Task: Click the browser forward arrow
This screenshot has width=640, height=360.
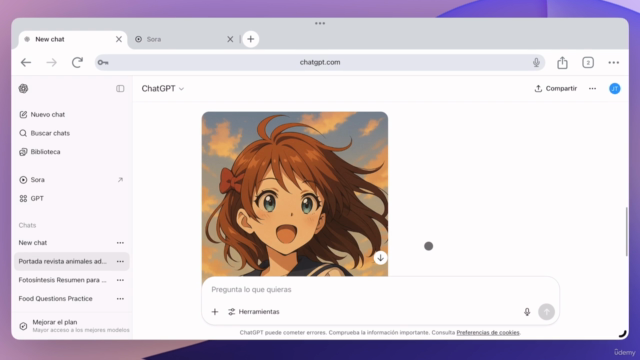Action: click(51, 62)
